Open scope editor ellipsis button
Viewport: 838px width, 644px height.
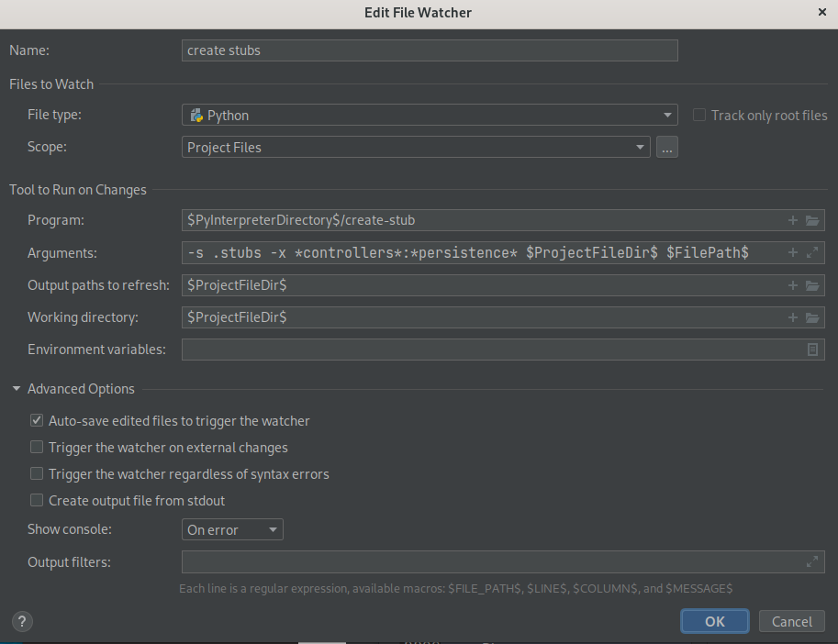point(667,147)
